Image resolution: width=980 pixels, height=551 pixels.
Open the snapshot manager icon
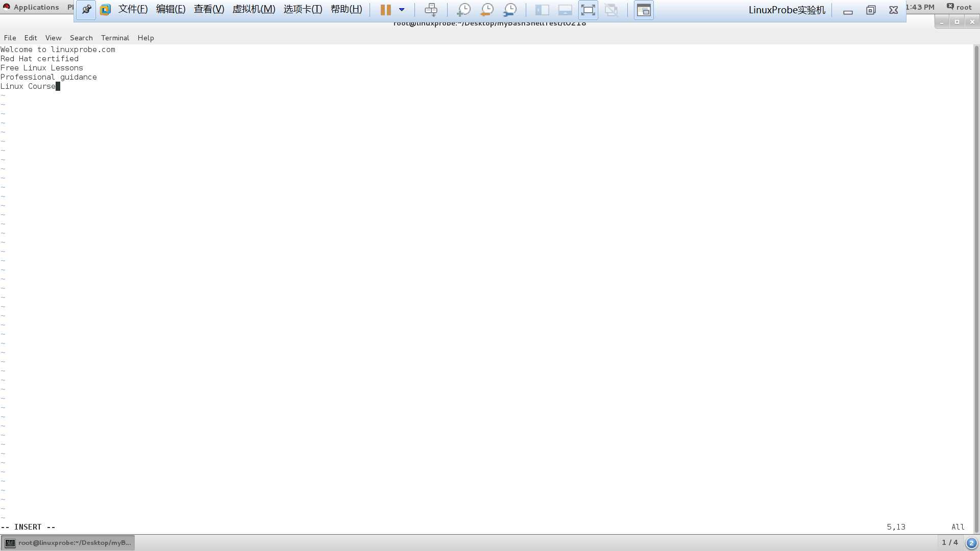510,10
